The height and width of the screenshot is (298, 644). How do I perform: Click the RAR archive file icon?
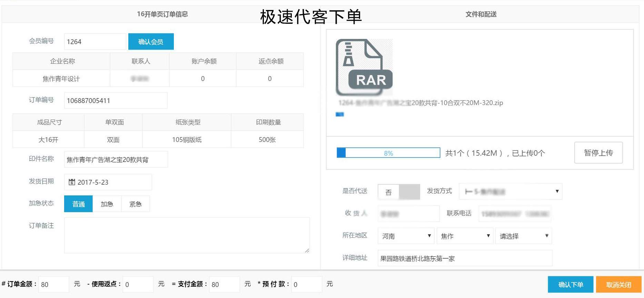(364, 67)
